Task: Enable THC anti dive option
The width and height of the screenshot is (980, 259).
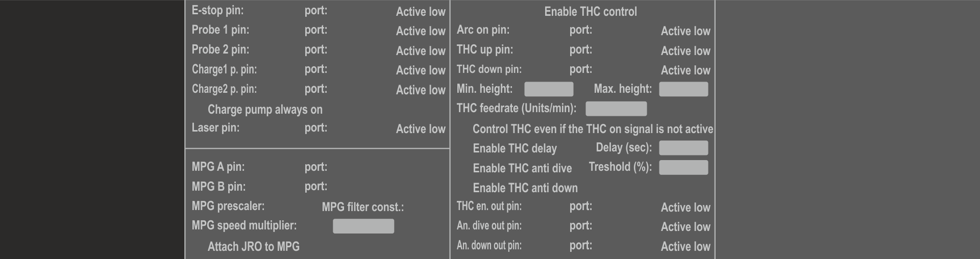Action: coord(522,168)
